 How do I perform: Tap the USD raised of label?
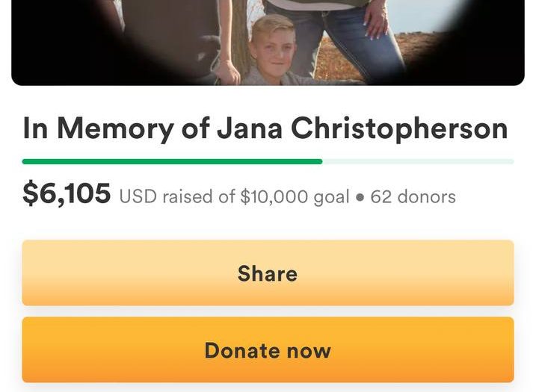[177, 196]
